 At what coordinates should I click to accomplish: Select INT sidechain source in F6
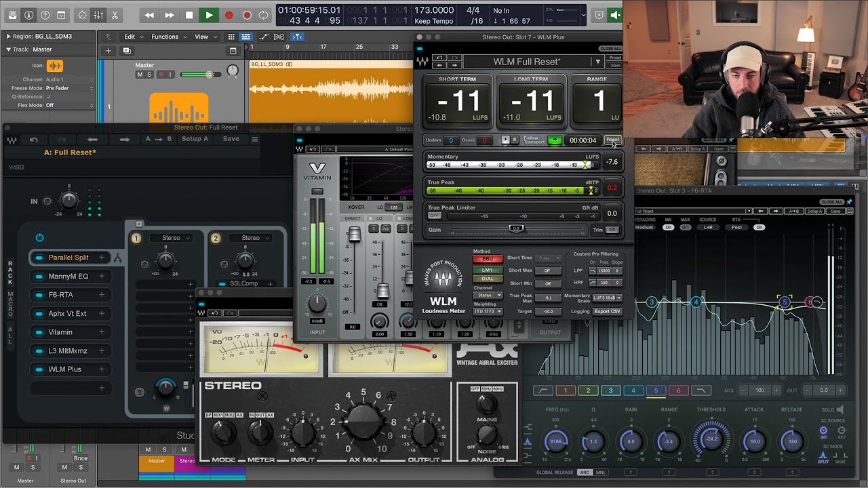click(x=824, y=432)
